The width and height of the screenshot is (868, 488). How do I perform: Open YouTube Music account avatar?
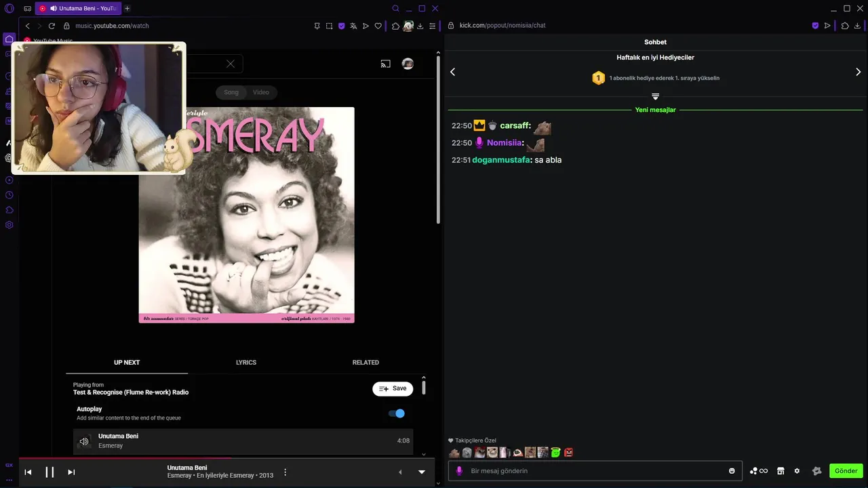[408, 64]
